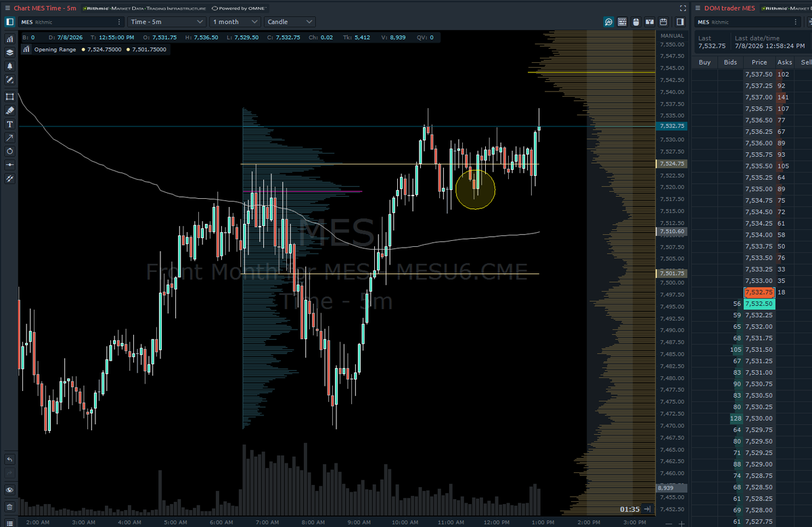Toggle the mouse trading icon

(636, 22)
